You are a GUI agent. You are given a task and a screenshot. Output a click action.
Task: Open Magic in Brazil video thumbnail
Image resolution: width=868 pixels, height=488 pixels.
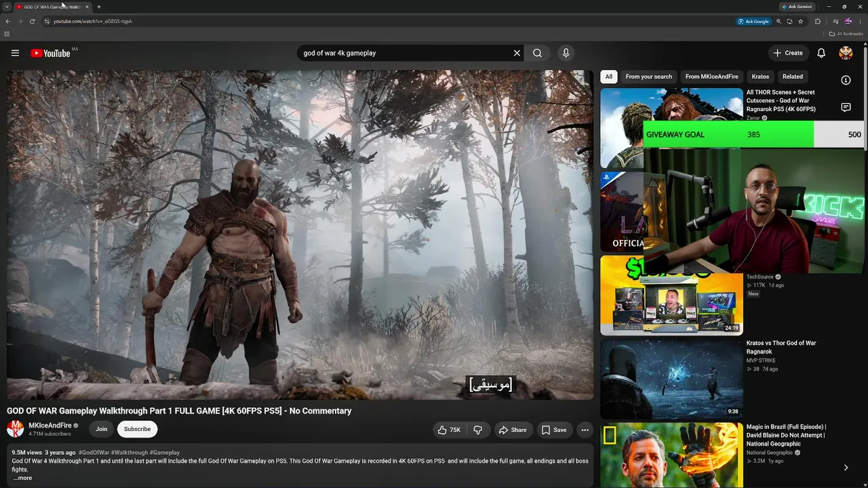(671, 455)
